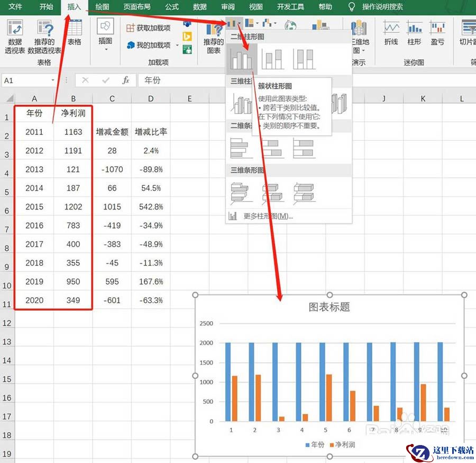
Task: Click the Tell Me search box (操作说明搜索)
Action: pos(382,7)
